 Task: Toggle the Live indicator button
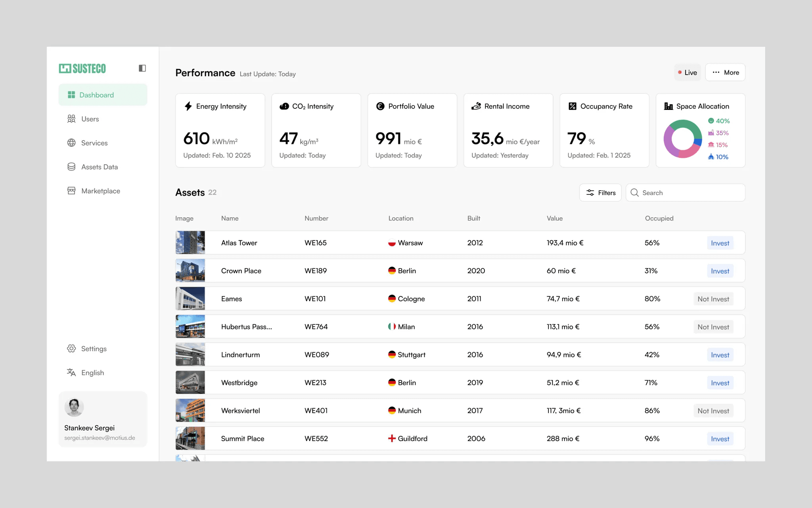point(688,73)
